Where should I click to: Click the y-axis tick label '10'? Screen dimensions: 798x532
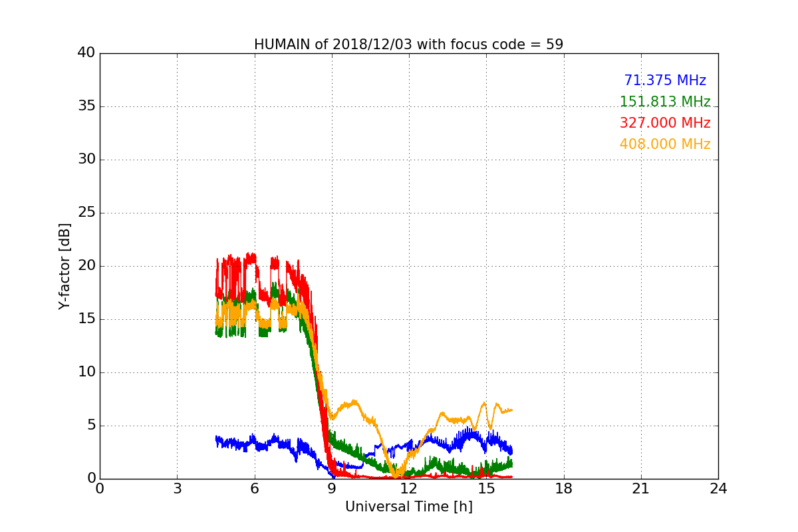click(x=86, y=372)
